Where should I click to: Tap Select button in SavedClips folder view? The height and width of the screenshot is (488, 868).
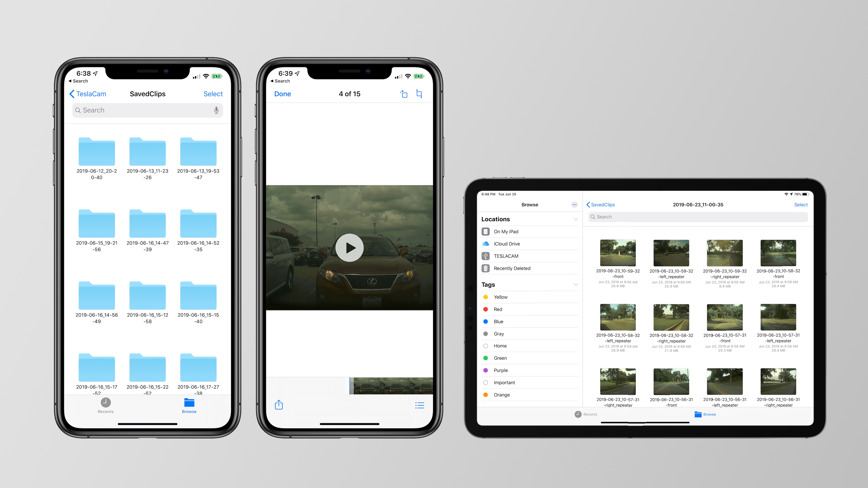213,94
